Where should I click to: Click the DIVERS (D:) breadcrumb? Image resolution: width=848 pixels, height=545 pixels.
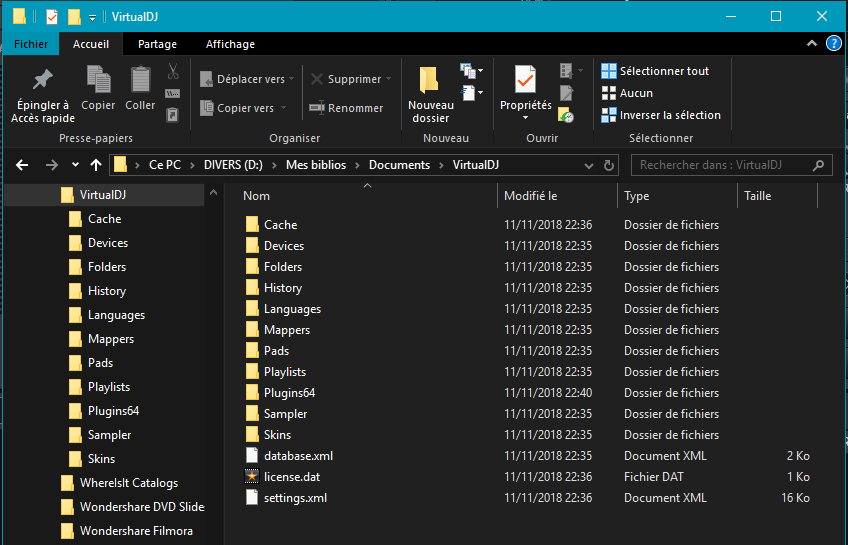(233, 165)
